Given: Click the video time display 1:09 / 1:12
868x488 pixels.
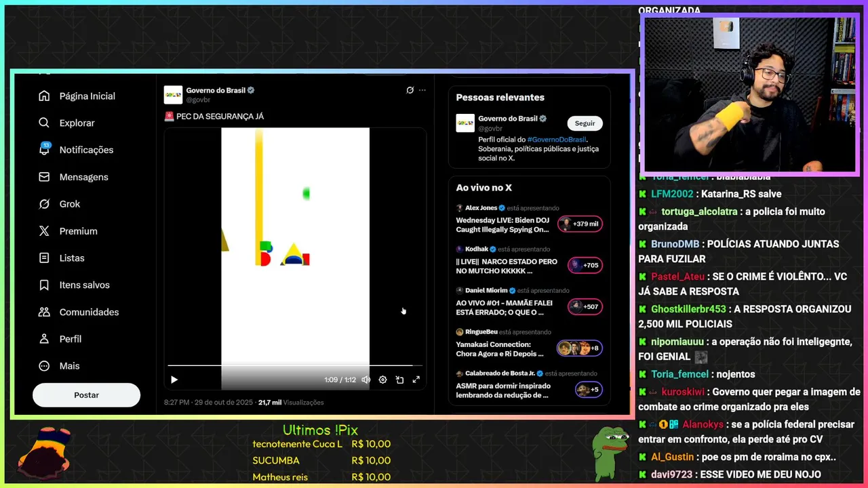Looking at the screenshot, I should click(340, 380).
